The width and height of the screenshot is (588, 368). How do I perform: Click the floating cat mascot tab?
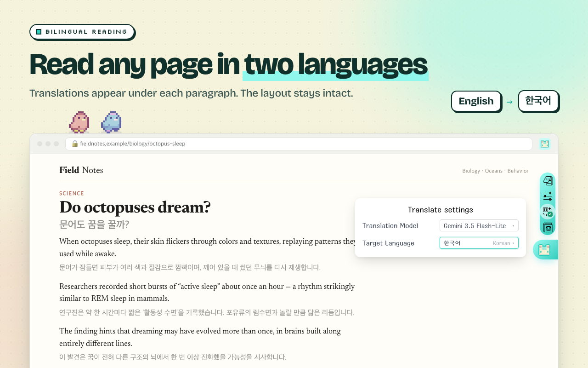(546, 250)
